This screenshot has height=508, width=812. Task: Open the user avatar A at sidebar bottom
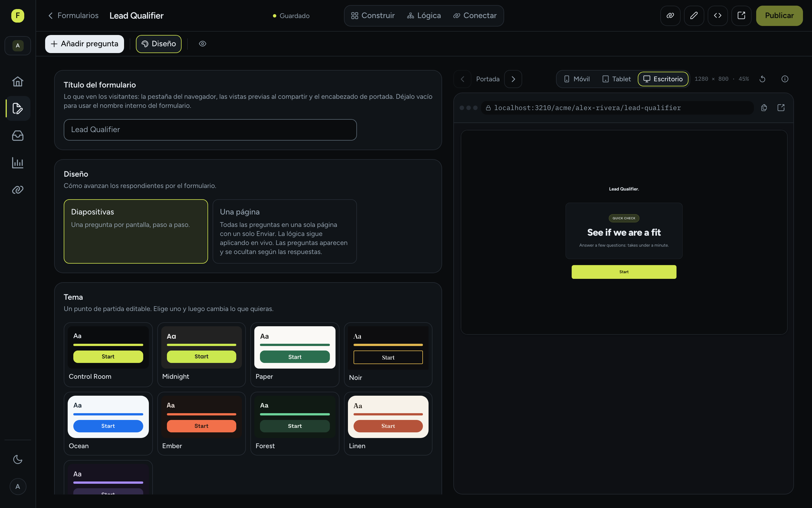(17, 487)
